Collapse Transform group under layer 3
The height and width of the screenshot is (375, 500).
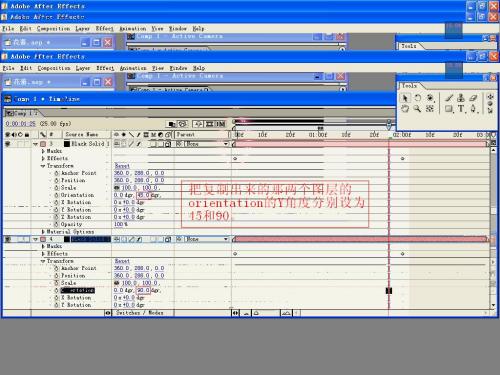pos(43,166)
